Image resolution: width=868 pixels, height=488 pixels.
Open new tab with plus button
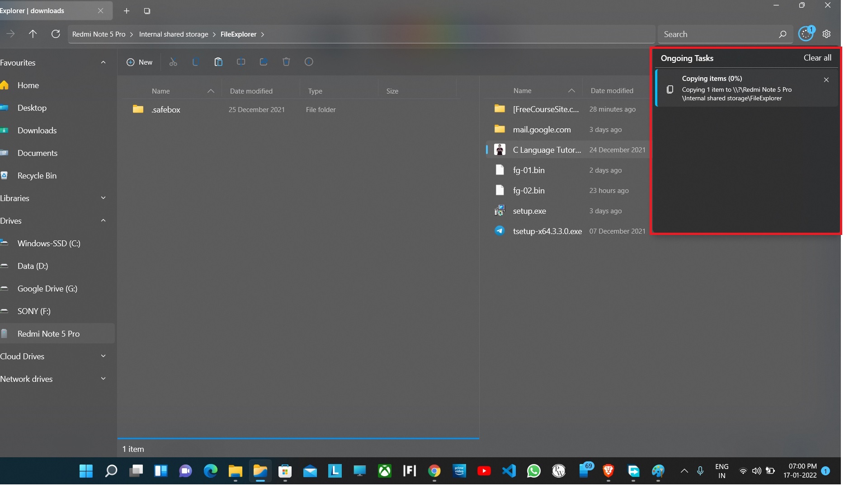pyautogui.click(x=127, y=11)
